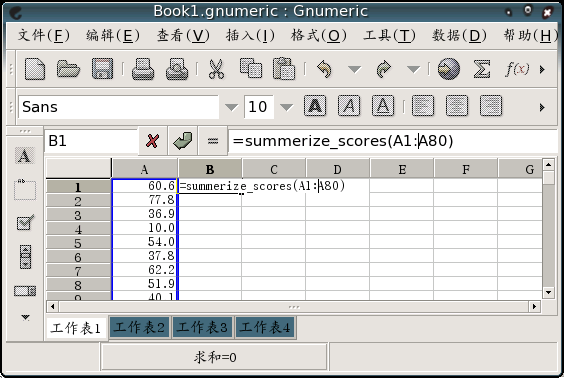Align cell text to the right
The height and width of the screenshot is (378, 564).
click(x=491, y=106)
